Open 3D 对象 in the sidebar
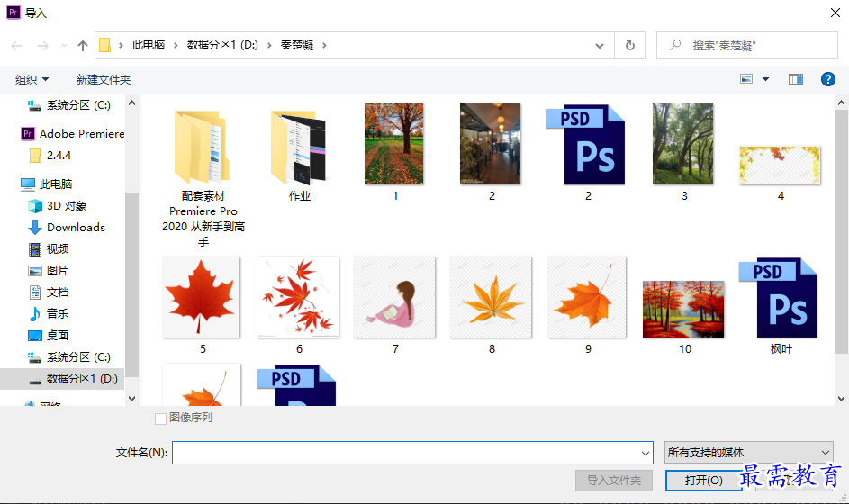Image resolution: width=849 pixels, height=504 pixels. point(57,206)
